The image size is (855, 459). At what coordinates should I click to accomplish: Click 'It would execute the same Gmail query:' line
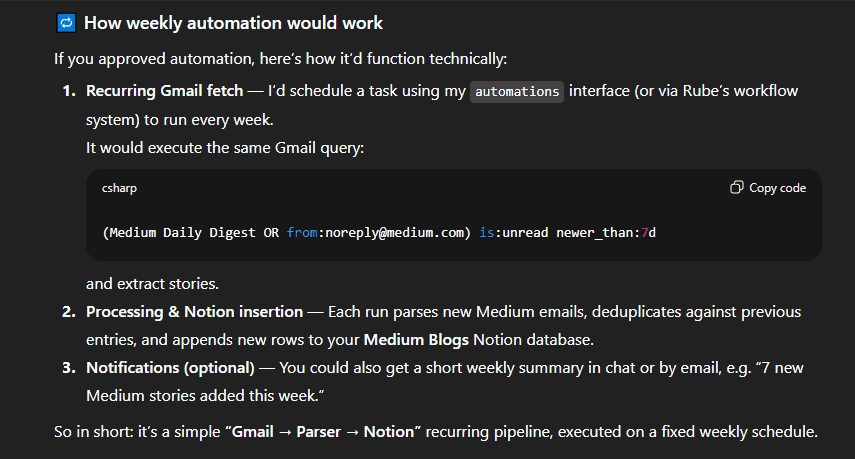click(x=225, y=148)
